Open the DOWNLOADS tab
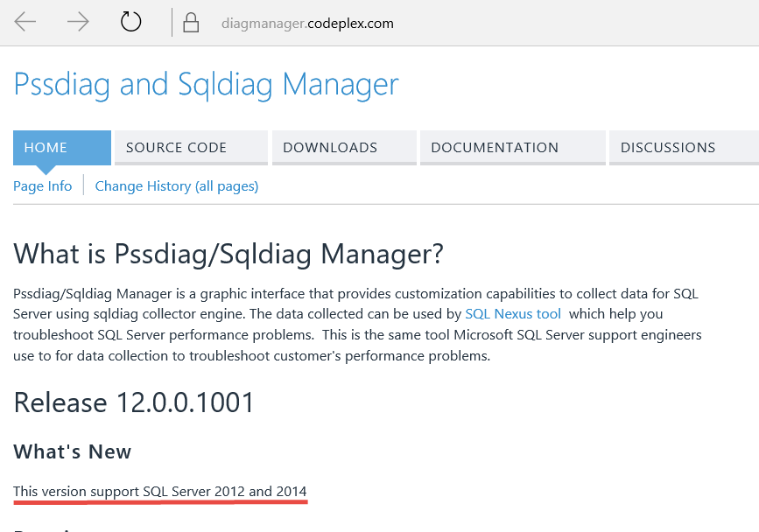The image size is (759, 532). coord(344,147)
